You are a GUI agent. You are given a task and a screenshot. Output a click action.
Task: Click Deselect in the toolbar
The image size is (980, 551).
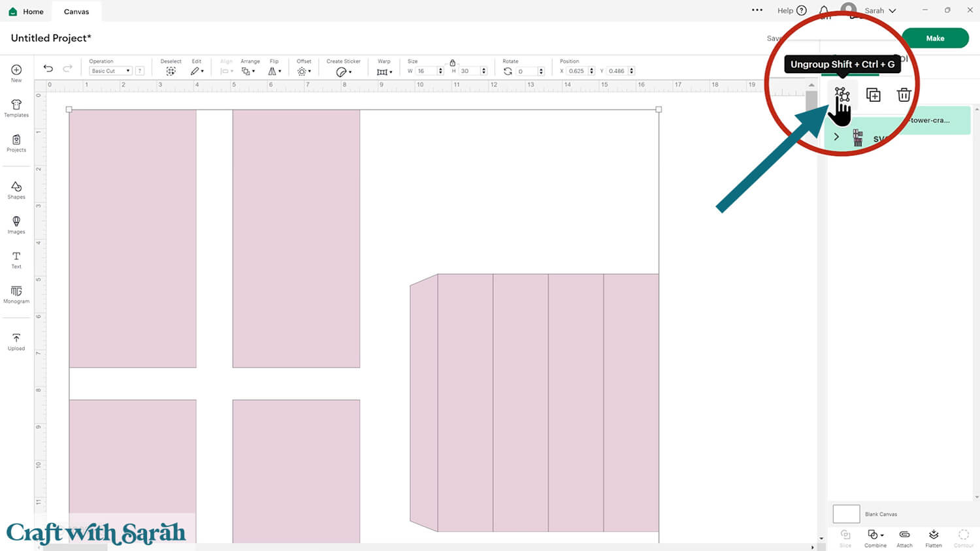(x=171, y=71)
